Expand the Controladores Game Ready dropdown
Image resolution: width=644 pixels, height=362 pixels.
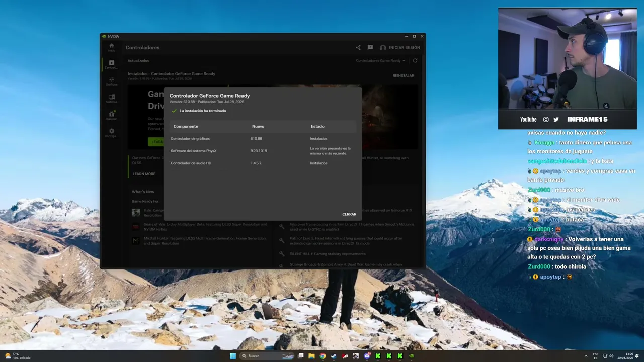click(x=380, y=61)
